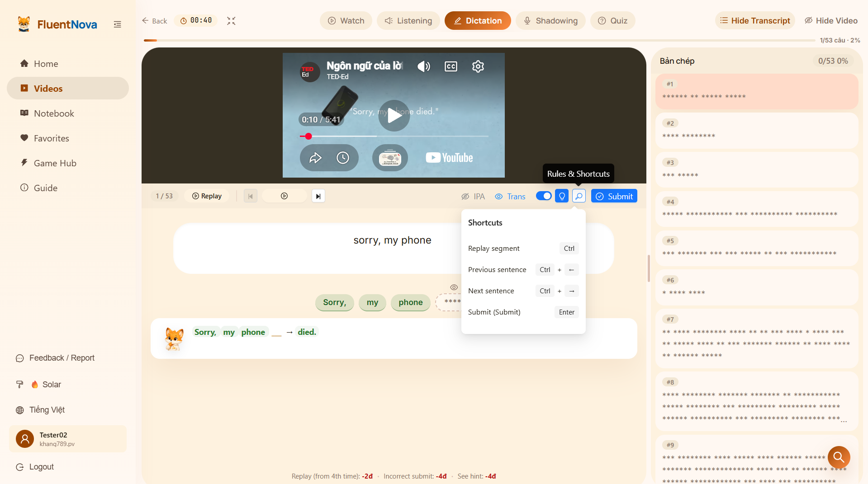Toggle Trans translation visibility
Image resolution: width=868 pixels, height=484 pixels.
pos(510,197)
